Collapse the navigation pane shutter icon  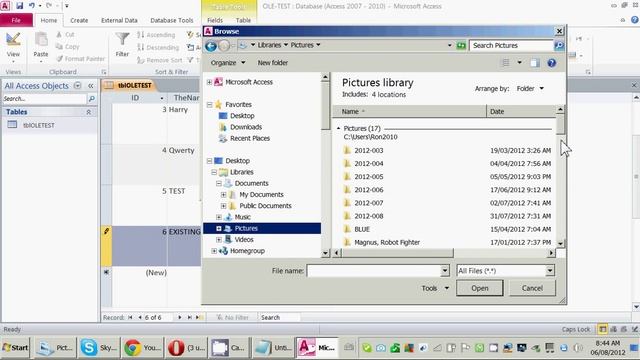click(x=91, y=86)
